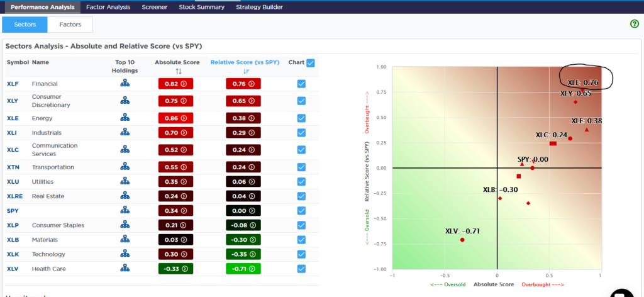Click holdings icon for XLRE Real Estate
The height and width of the screenshot is (297, 644).
(125, 196)
